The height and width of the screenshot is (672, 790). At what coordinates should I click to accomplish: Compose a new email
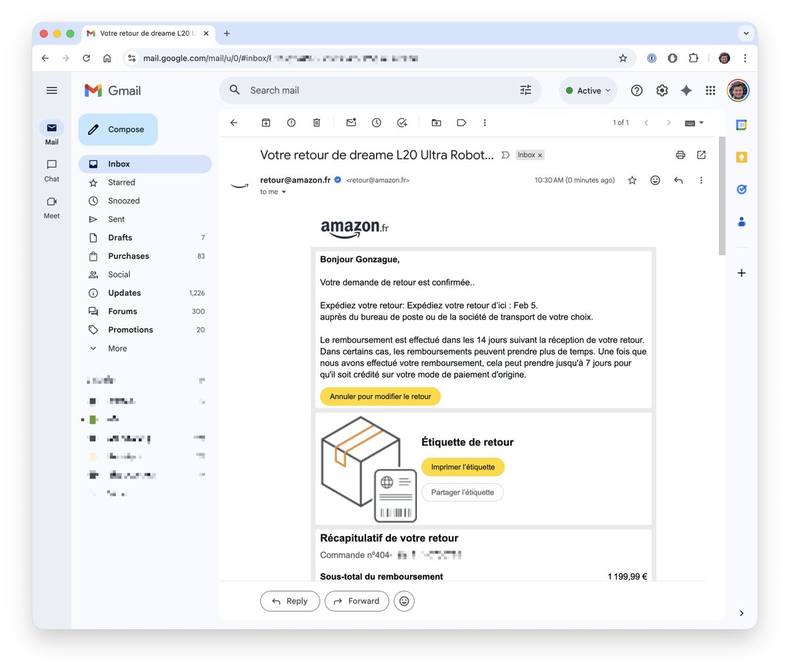(x=118, y=130)
